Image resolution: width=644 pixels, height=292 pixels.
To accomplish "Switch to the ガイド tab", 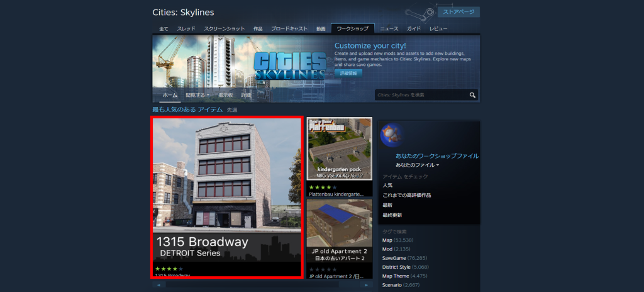I will click(x=414, y=29).
